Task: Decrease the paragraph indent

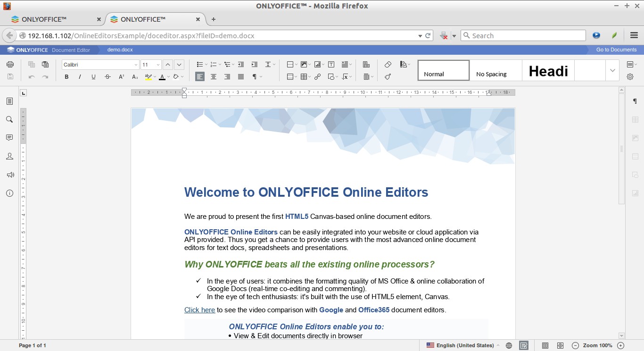Action: [241, 65]
